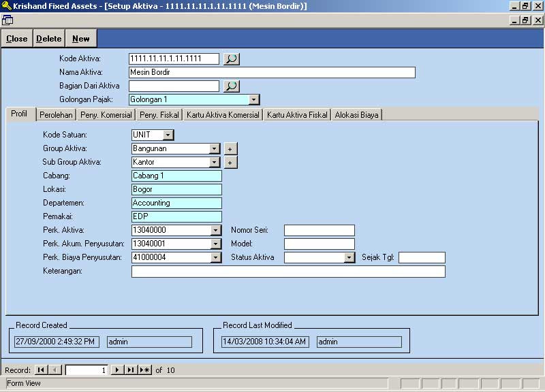Image resolution: width=545 pixels, height=392 pixels.
Task: Click the New button
Action: (x=80, y=39)
